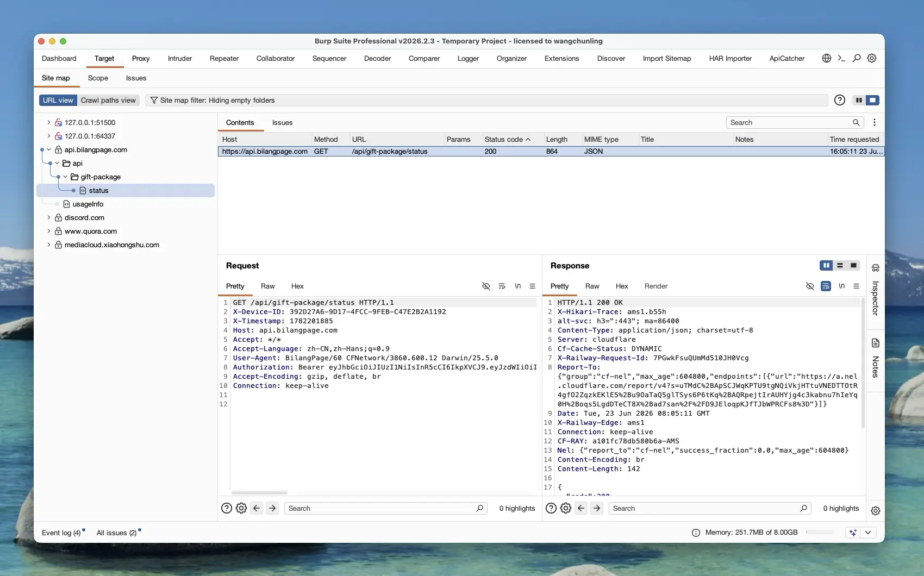Open the Notes side panel
This screenshot has height=576, width=924.
coord(875,359)
